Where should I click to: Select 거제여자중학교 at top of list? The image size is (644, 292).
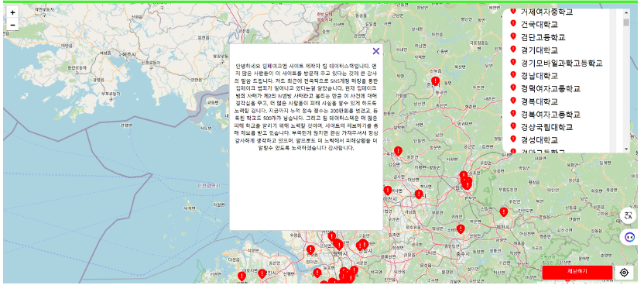coord(546,12)
